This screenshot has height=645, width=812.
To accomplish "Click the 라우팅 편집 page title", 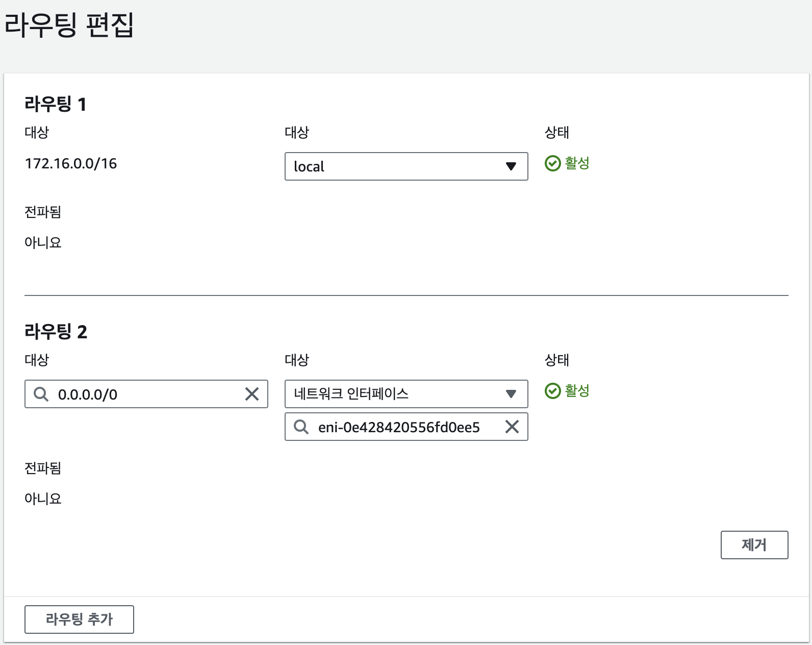I will 69,24.
